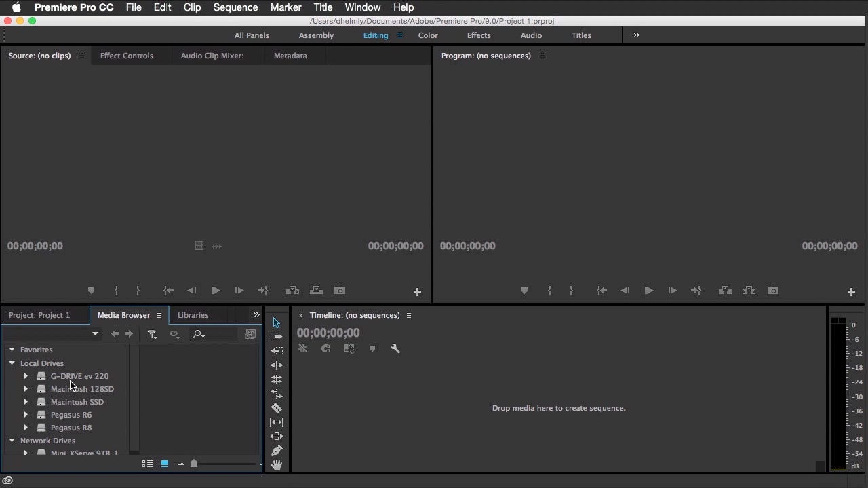Select the Slip tool
Viewport: 868px width, 488px height.
[277, 422]
